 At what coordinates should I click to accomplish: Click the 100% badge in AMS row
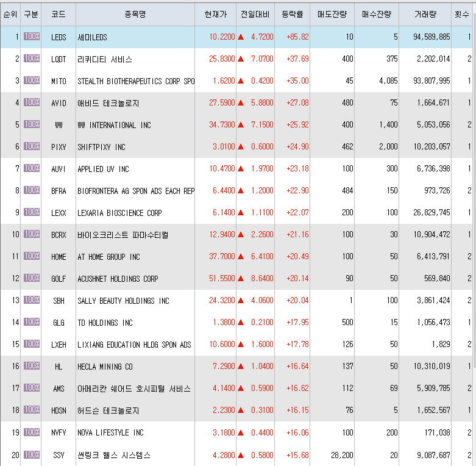[x=32, y=388]
